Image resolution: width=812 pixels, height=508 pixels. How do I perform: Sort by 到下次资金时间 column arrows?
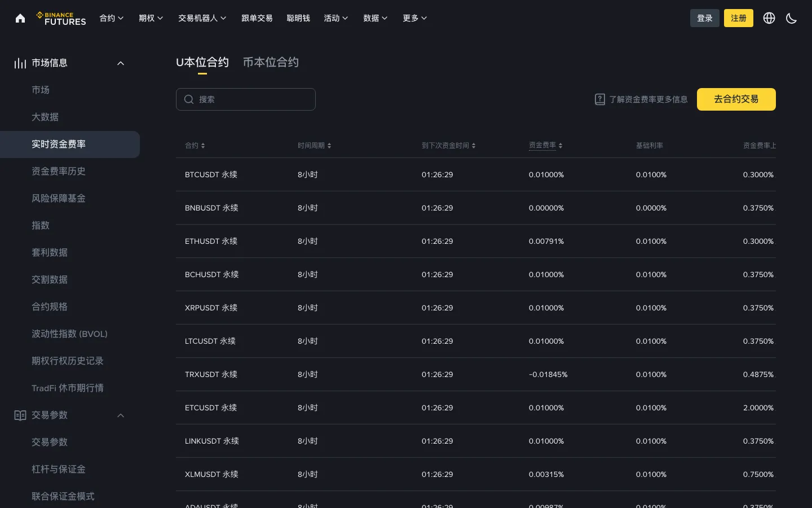[474, 146]
